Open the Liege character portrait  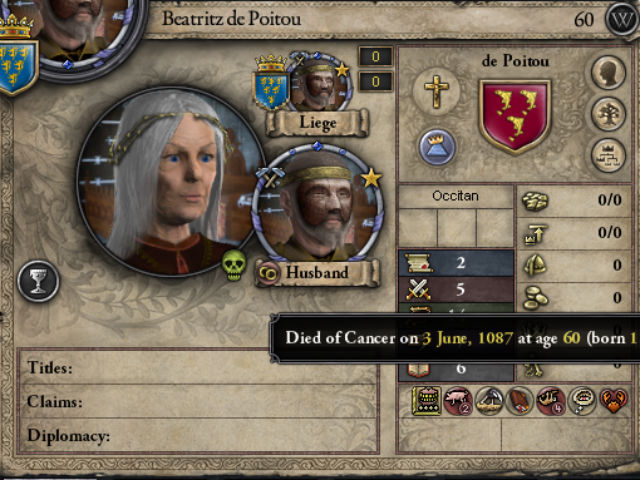319,83
